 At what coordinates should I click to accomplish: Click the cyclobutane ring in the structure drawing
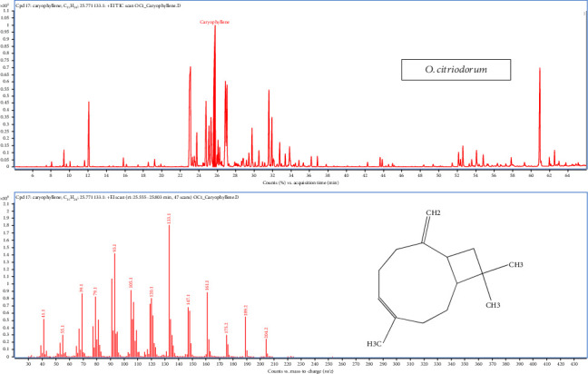click(x=465, y=266)
